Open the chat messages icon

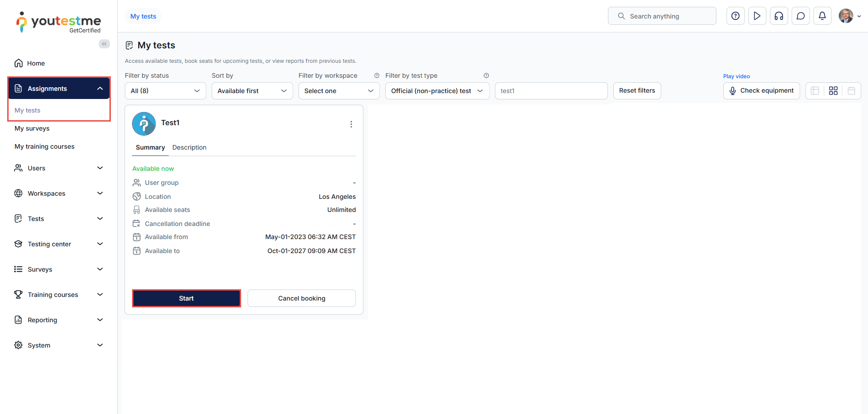pyautogui.click(x=801, y=16)
